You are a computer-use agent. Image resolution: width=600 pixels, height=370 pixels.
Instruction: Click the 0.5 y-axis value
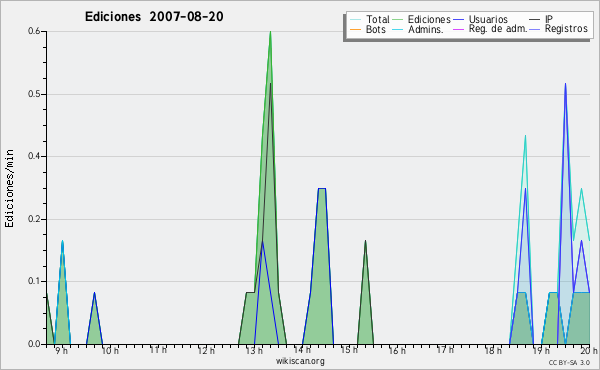(34, 94)
